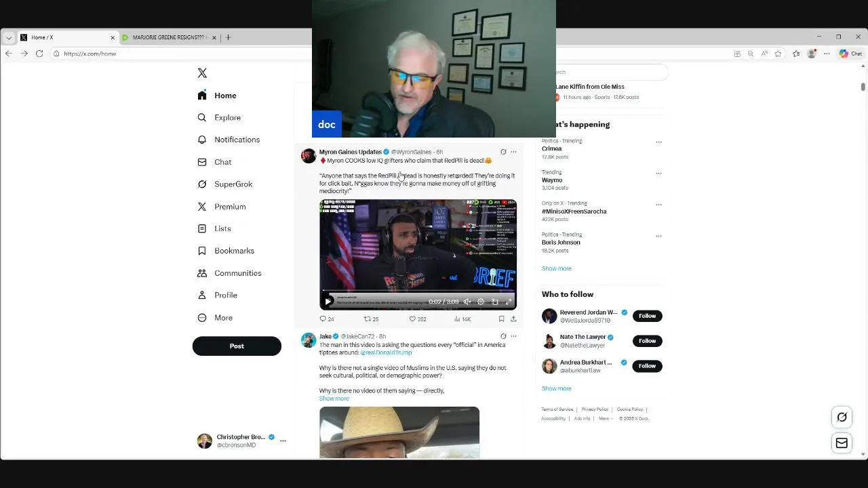Open Jake's profile avatar
Viewport: 868px width, 488px height.
(309, 340)
